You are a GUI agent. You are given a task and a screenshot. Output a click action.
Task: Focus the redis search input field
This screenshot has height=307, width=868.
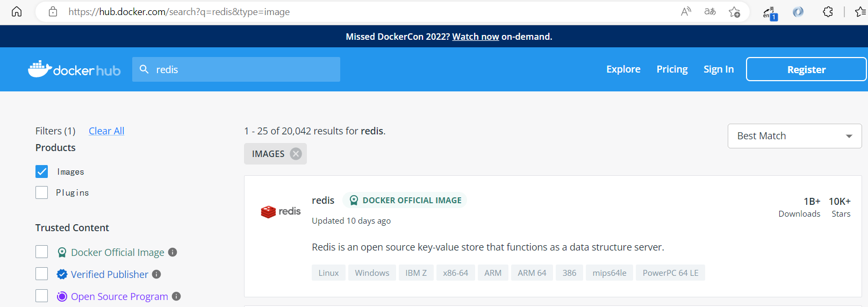[x=236, y=69]
